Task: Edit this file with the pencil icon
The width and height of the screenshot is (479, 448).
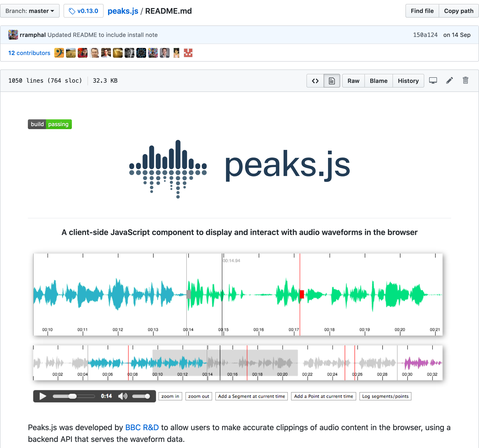Action: 449,80
